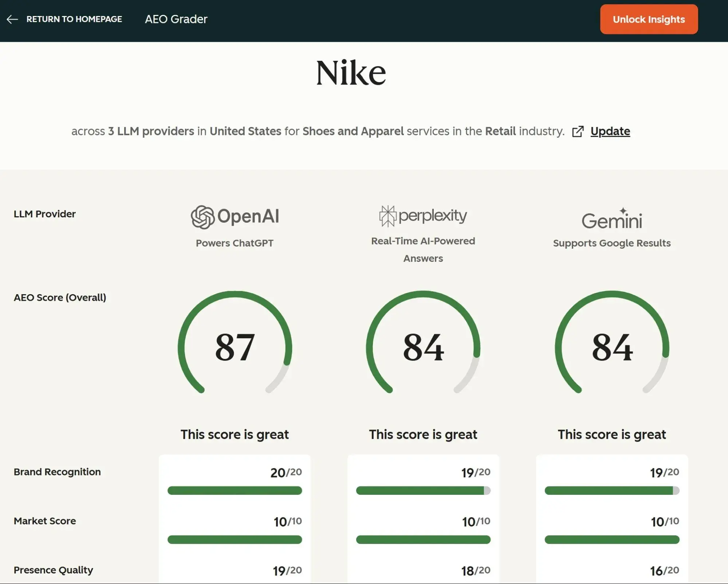The height and width of the screenshot is (584, 728).
Task: Click the OpenAI logo
Action: tap(235, 217)
